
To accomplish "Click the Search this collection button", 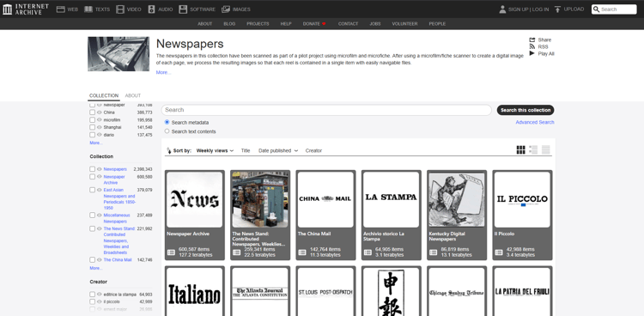I will coord(526,110).
